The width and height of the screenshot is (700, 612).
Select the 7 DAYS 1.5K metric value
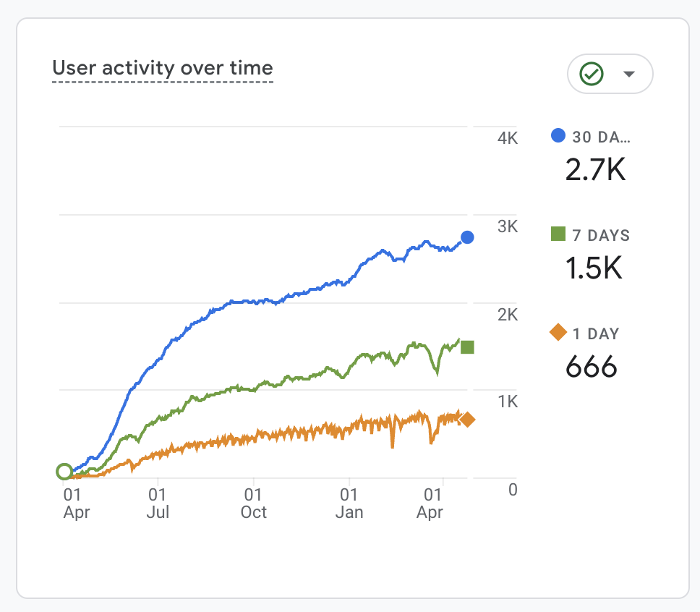(593, 268)
